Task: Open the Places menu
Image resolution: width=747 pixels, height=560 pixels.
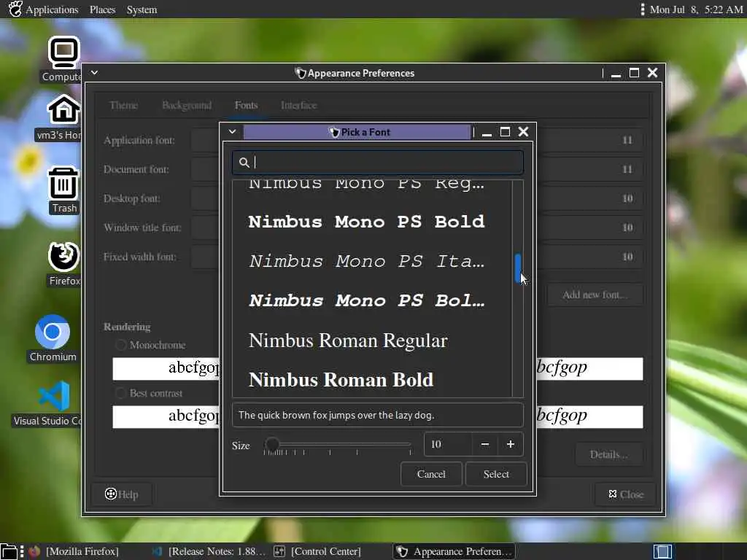Action: pos(102,9)
